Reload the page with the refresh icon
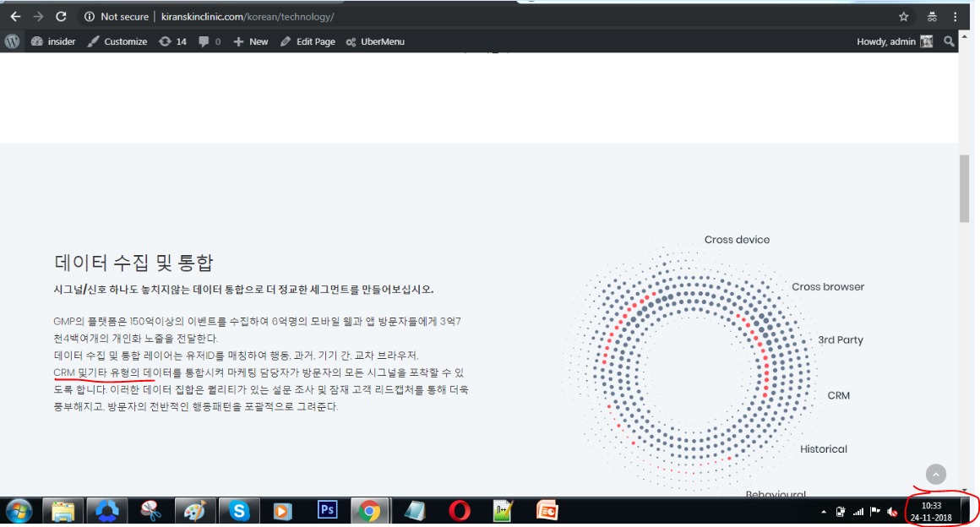This screenshot has width=980, height=527. pyautogui.click(x=61, y=16)
